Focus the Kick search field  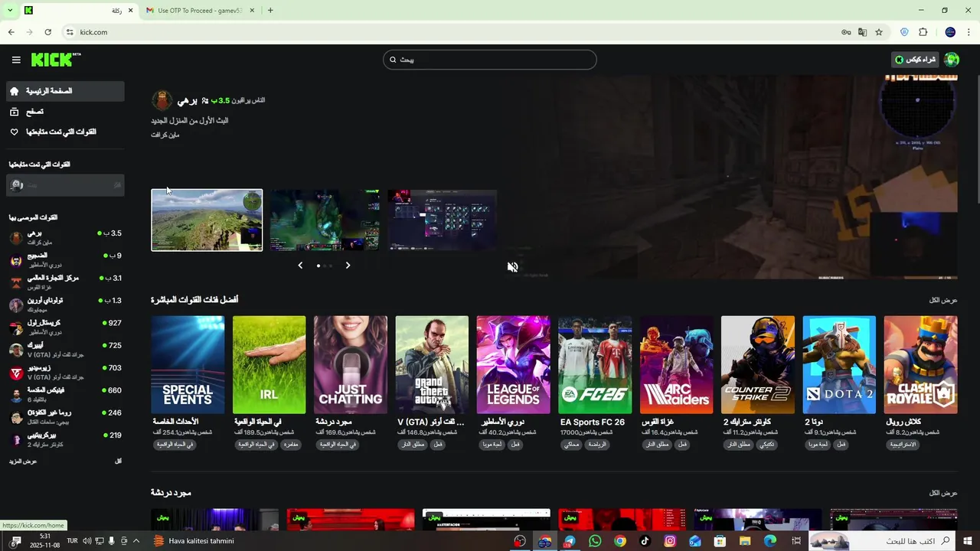[x=490, y=60]
